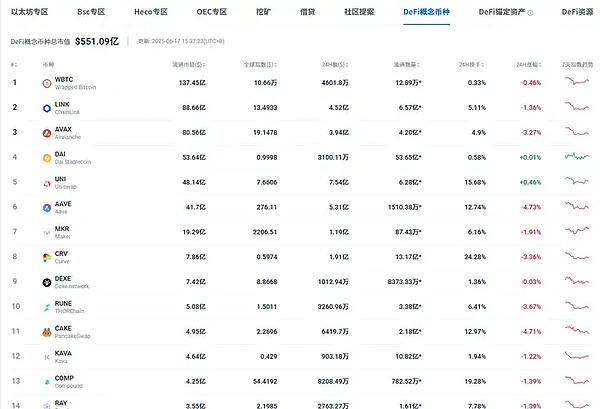Click the CAKE PancakeSwap coin icon
Viewport: 600px width, 409px height.
(x=46, y=331)
